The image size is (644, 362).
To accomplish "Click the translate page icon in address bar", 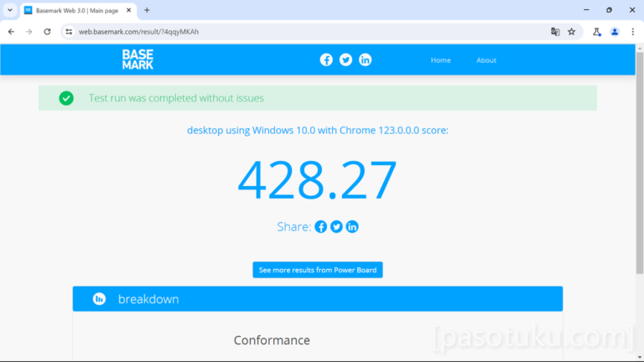I will click(x=555, y=32).
